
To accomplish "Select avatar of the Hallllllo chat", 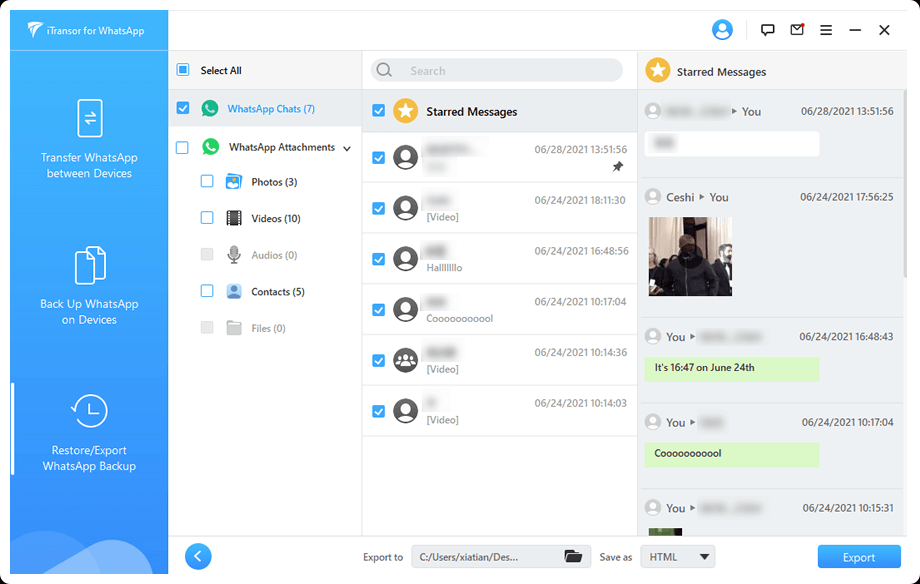I will point(405,258).
